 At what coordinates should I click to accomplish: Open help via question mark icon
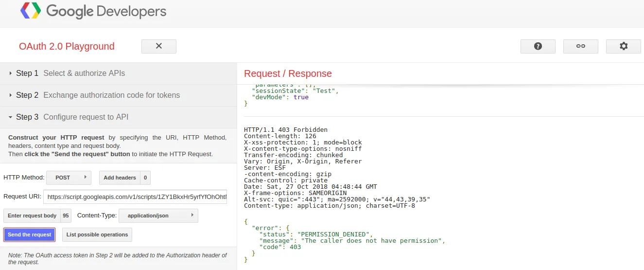tap(538, 46)
